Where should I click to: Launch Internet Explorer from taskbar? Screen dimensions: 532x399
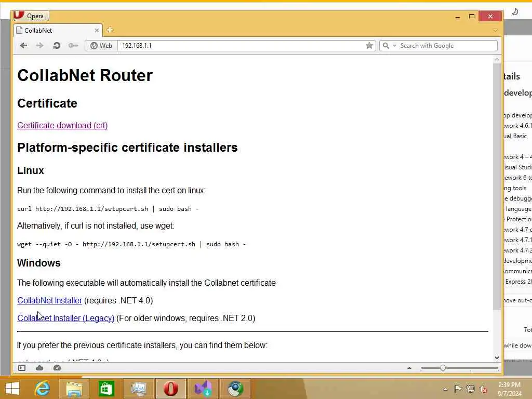43,389
